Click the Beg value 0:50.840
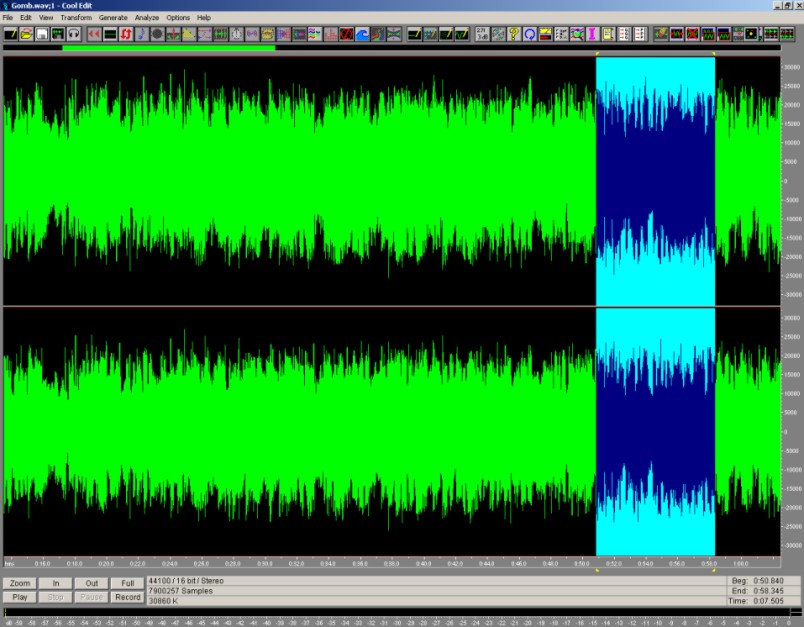This screenshot has height=627, width=804. pyautogui.click(x=768, y=581)
